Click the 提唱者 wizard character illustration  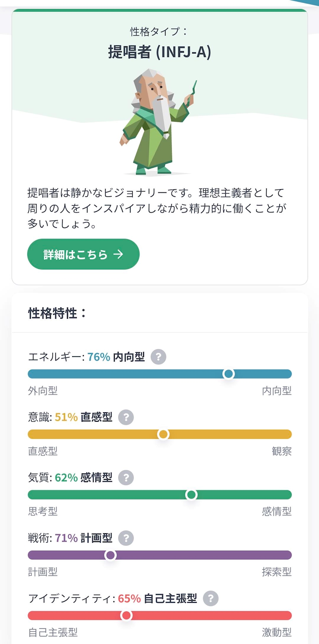(x=158, y=121)
